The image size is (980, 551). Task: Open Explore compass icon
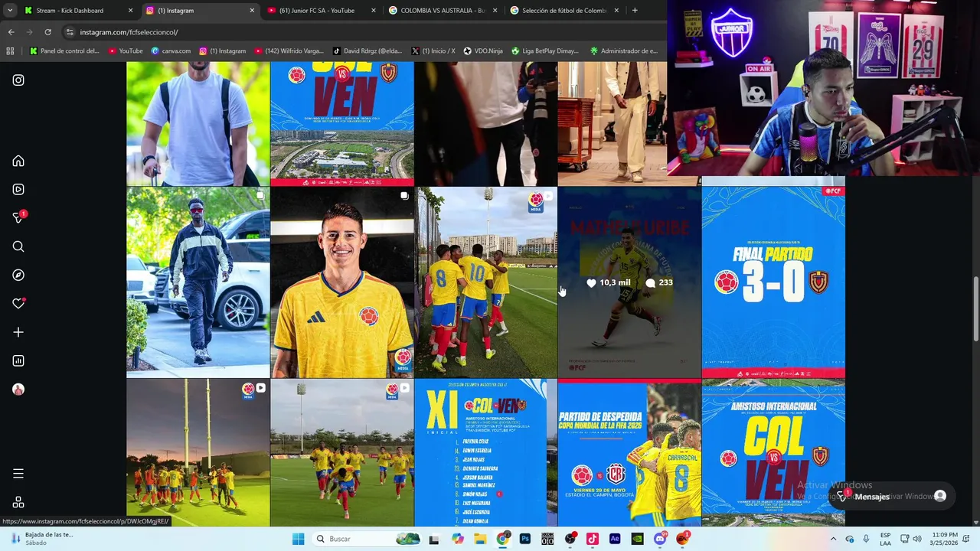pyautogui.click(x=18, y=275)
